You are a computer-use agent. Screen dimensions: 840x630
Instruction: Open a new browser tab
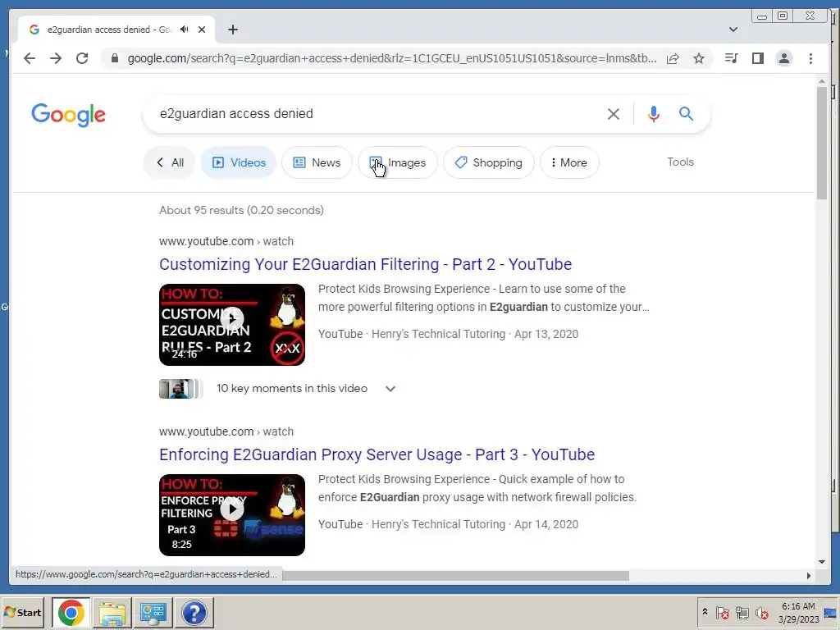point(232,30)
